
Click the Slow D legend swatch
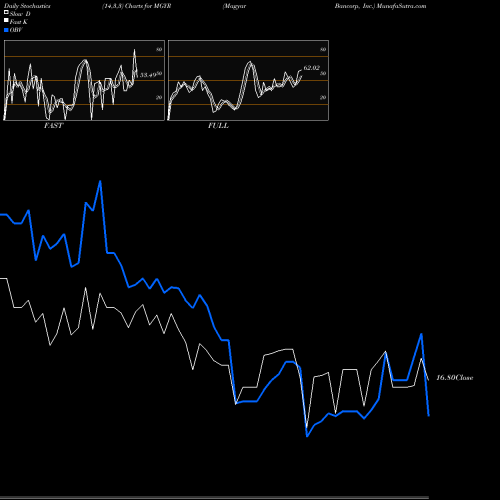click(x=6, y=13)
